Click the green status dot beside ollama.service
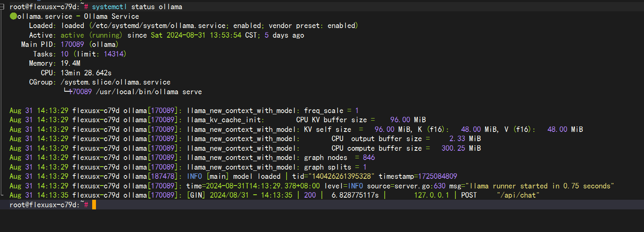This screenshot has width=644, height=232. coord(13,16)
